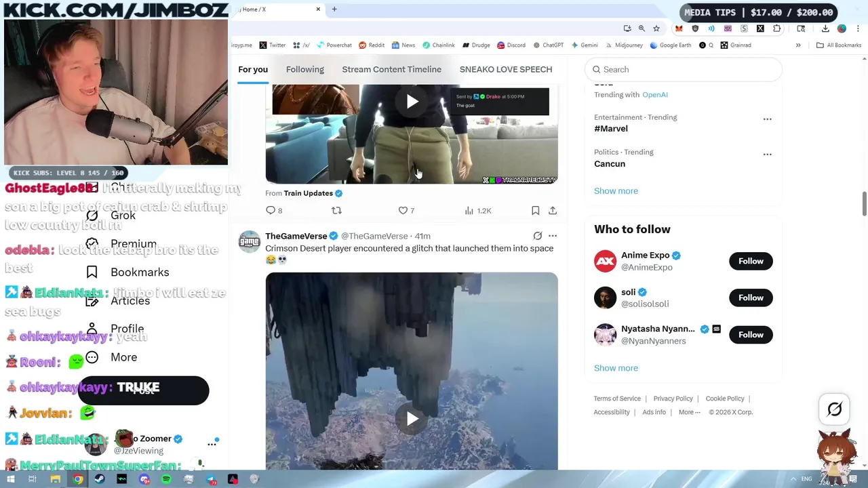Repost the Train Updates video post
Viewport: 868px width, 488px height.
(x=336, y=211)
